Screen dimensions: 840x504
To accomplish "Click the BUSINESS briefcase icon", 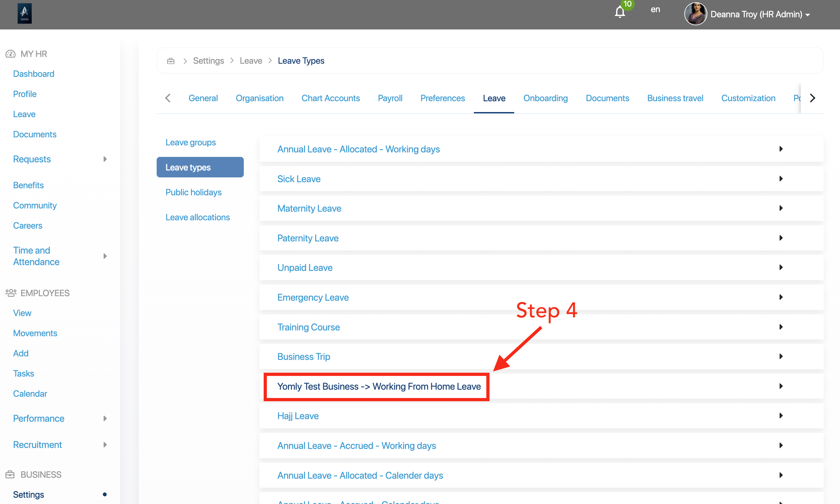I will (10, 474).
